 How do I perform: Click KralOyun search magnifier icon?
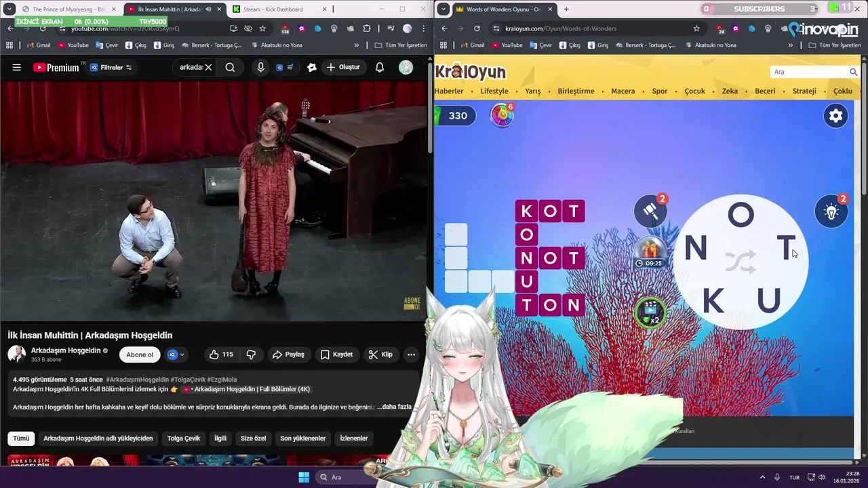click(854, 72)
